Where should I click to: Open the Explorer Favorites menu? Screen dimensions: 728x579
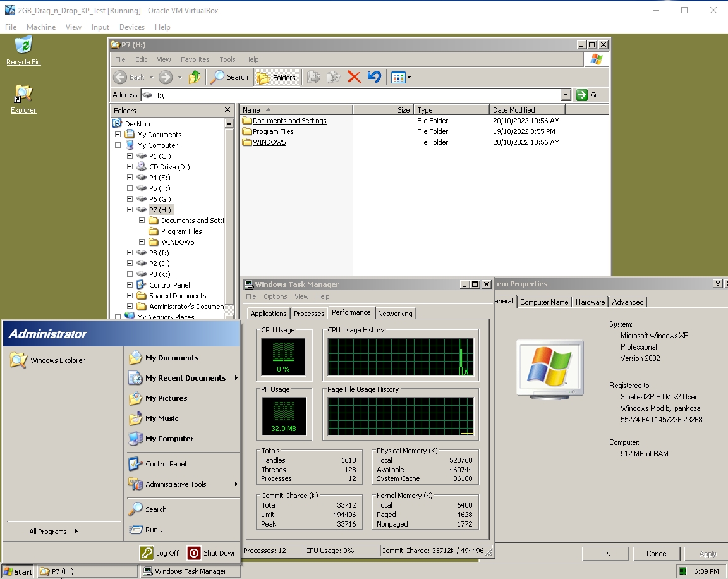tap(195, 59)
